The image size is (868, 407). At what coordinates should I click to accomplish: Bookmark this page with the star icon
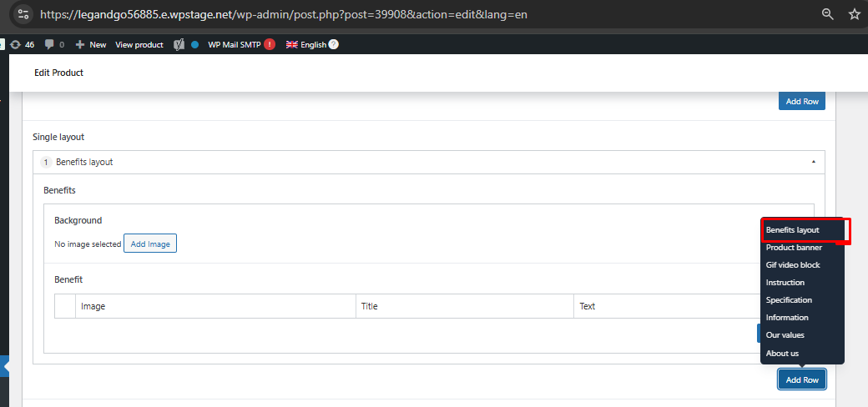[854, 14]
